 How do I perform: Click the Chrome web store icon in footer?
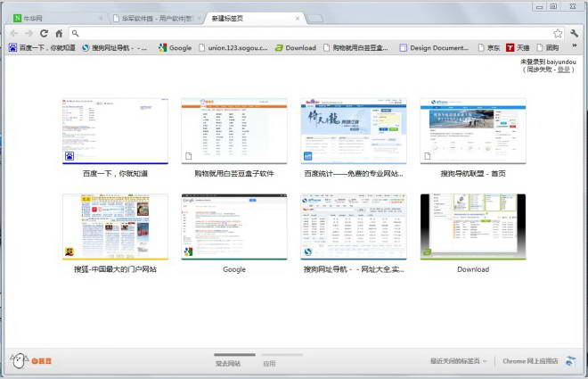pyautogui.click(x=570, y=361)
